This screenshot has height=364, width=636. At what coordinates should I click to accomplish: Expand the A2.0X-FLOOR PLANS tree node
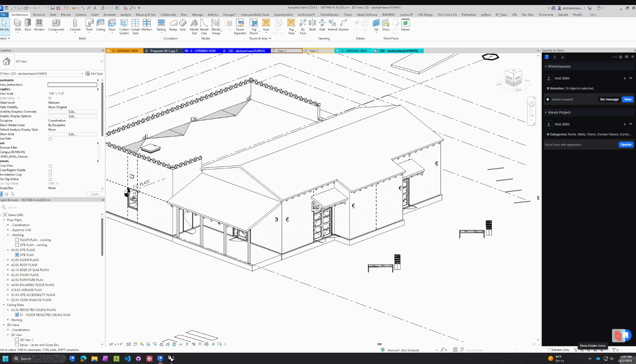coord(7,260)
